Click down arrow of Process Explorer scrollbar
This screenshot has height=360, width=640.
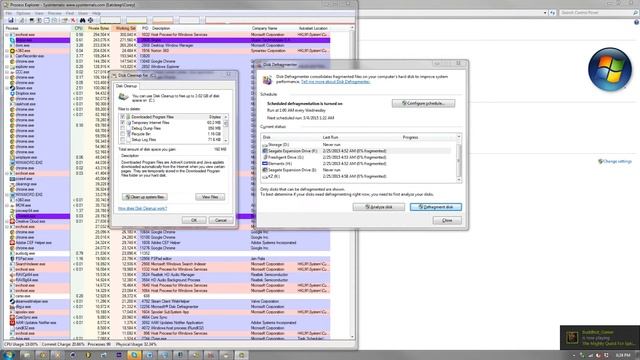(352, 337)
